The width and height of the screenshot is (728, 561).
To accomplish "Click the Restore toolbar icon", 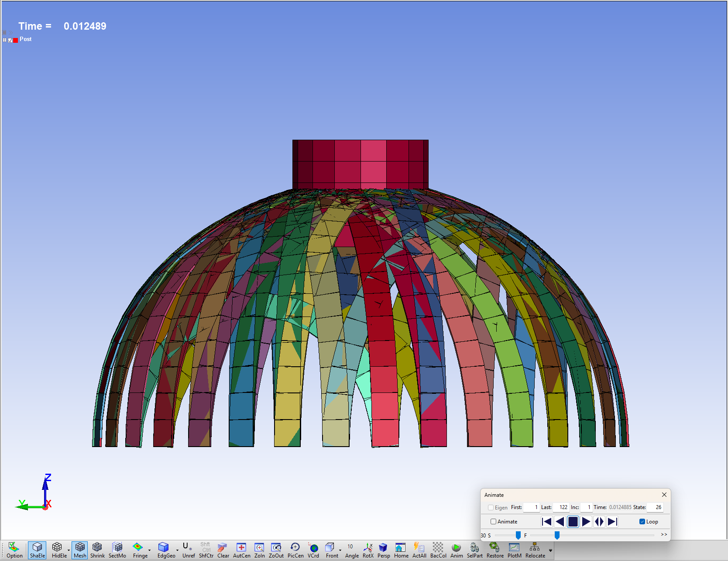I will (x=494, y=550).
